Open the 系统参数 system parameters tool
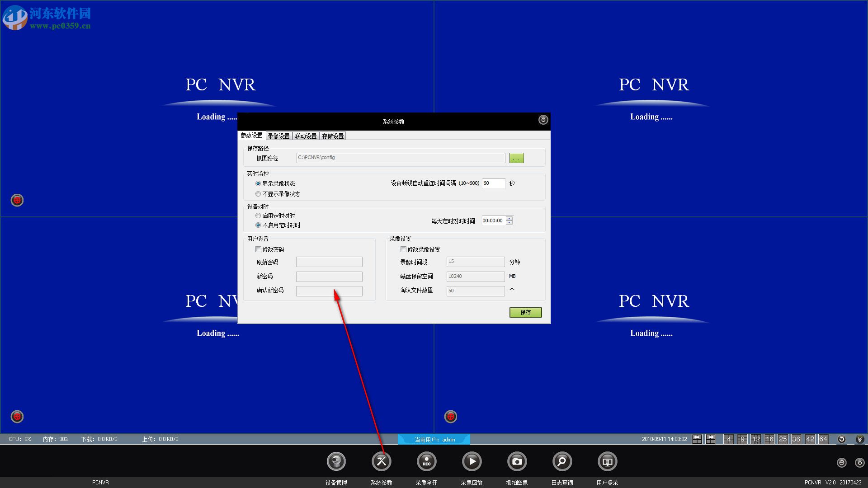This screenshot has height=488, width=868. coord(382,461)
